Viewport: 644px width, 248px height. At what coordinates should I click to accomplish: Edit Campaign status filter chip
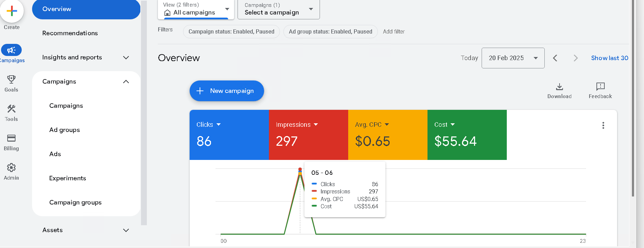tap(231, 31)
